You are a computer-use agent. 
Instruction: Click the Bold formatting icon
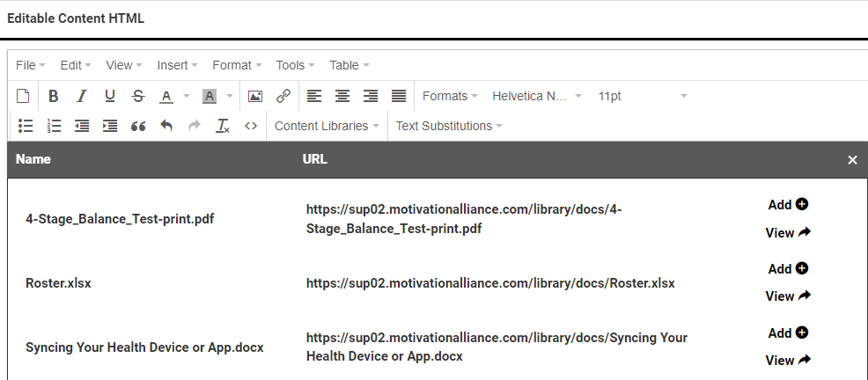(54, 96)
